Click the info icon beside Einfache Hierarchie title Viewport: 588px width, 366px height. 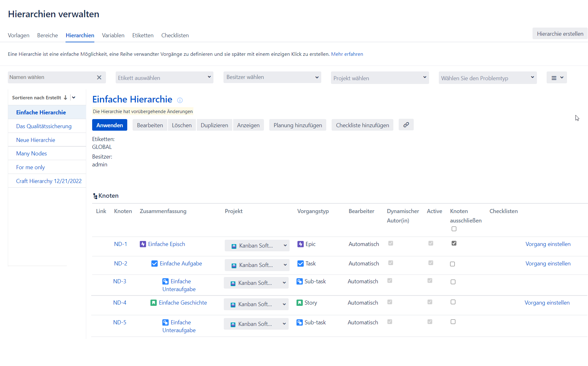(x=180, y=100)
